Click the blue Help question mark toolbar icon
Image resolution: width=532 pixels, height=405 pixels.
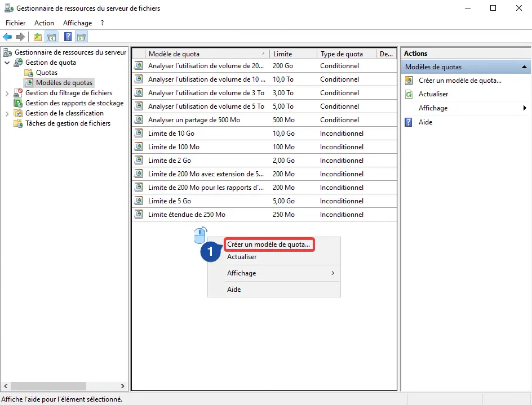click(68, 37)
